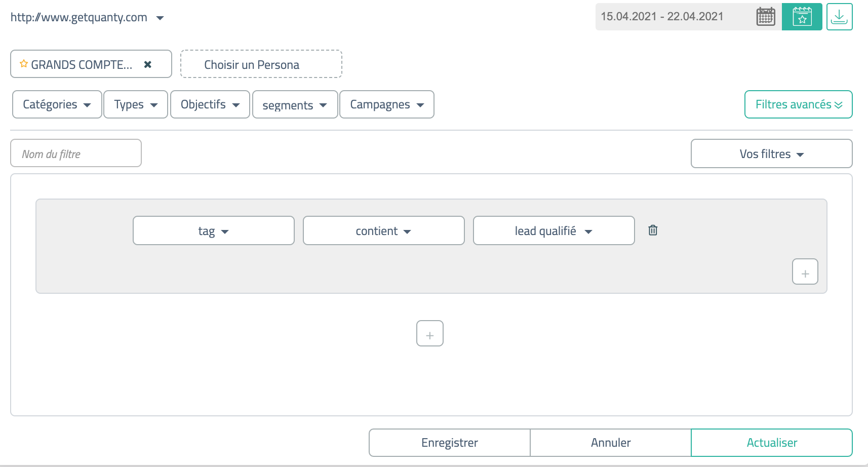Open the Catégories dropdown

[57, 104]
